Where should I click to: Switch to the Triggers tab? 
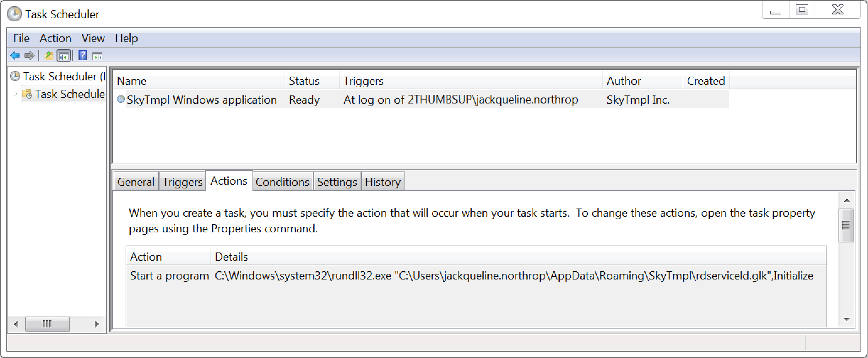tap(182, 182)
